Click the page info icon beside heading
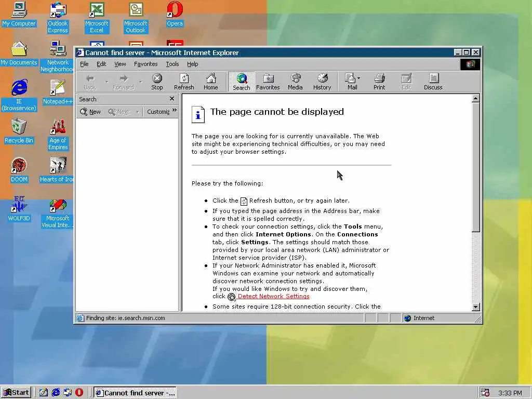This screenshot has width=532, height=399. click(198, 114)
